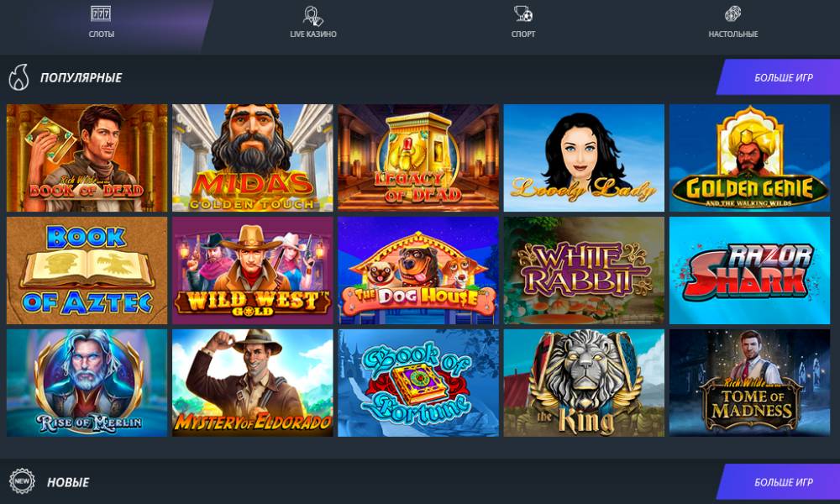The image size is (840, 504).
Task: Open The Dog House slot
Action: point(417,270)
